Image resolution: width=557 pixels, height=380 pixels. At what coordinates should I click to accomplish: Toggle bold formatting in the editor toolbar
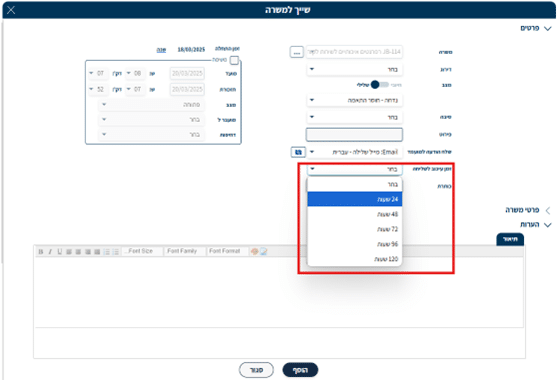click(x=41, y=251)
